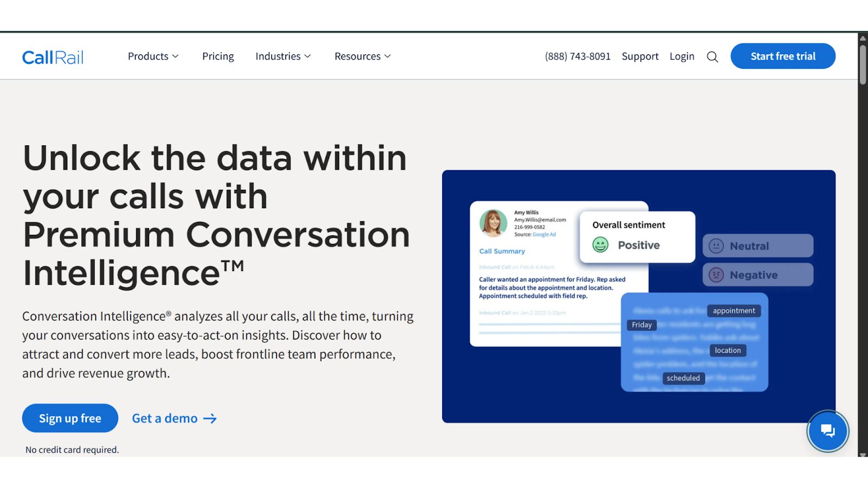
Task: Click the 'location' keyword tag
Action: tap(727, 350)
